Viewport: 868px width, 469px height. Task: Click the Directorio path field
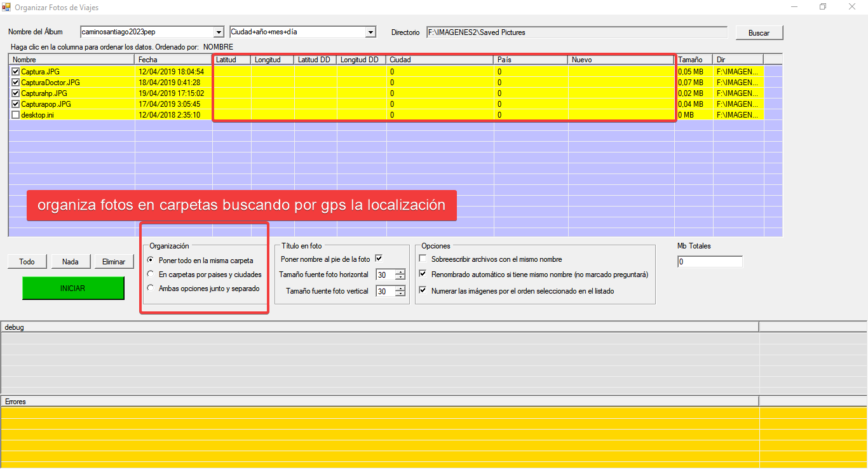[576, 32]
